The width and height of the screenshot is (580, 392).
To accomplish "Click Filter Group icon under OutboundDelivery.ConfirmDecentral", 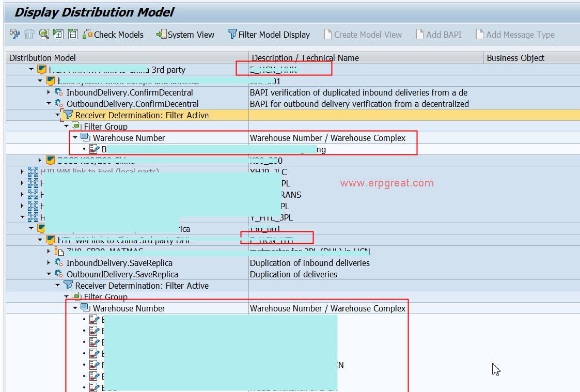I will [x=76, y=126].
